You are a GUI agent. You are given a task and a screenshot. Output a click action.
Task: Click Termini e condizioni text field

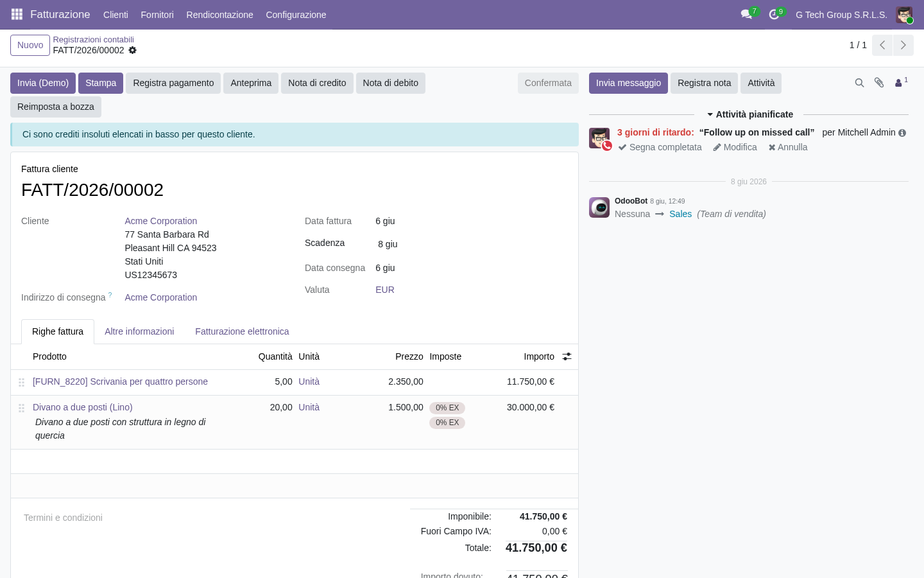point(212,518)
